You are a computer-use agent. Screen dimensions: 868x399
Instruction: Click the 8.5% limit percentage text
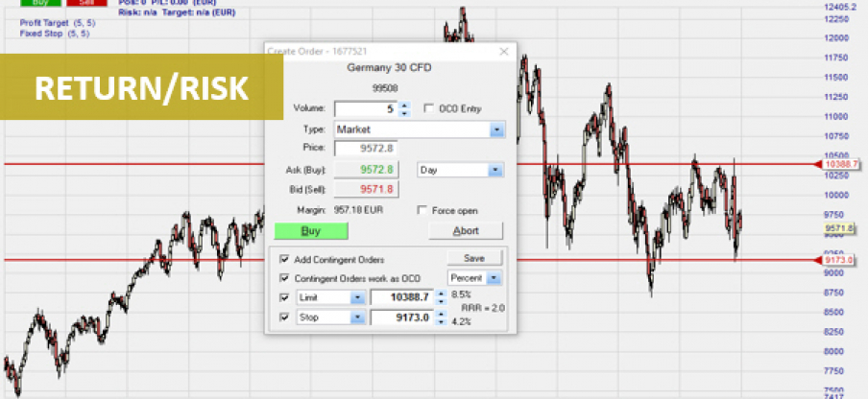tap(461, 295)
